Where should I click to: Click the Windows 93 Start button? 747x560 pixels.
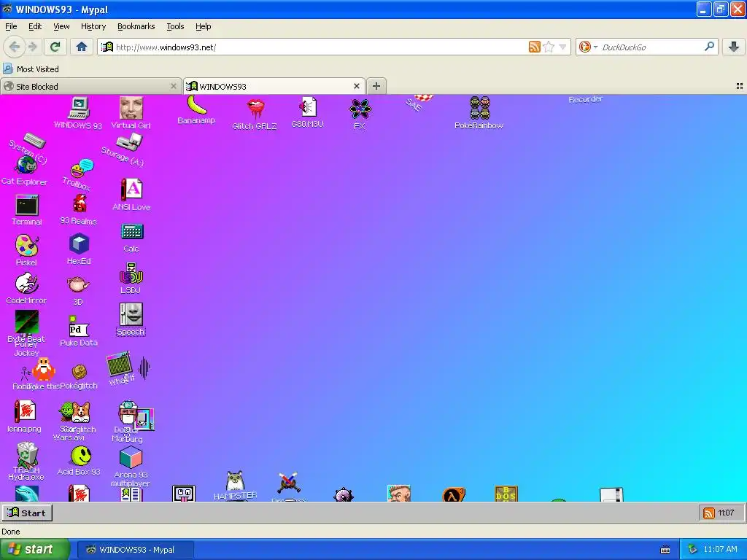(27, 513)
